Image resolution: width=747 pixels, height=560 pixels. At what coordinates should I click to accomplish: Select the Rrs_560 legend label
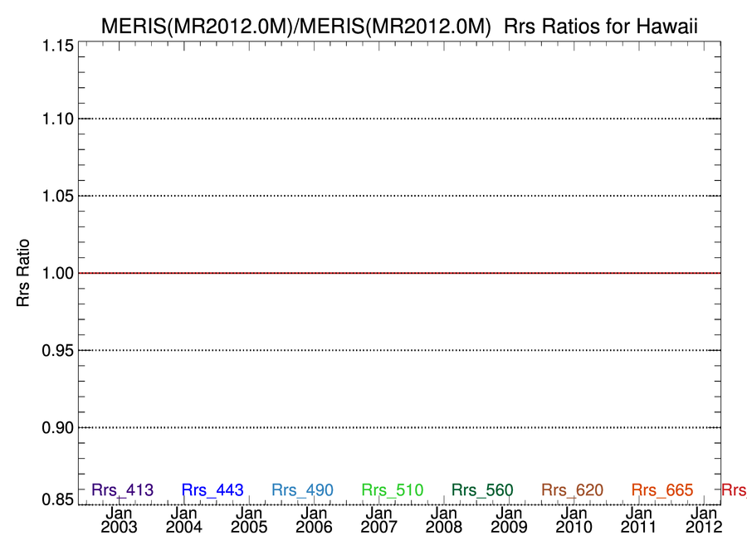(x=482, y=490)
